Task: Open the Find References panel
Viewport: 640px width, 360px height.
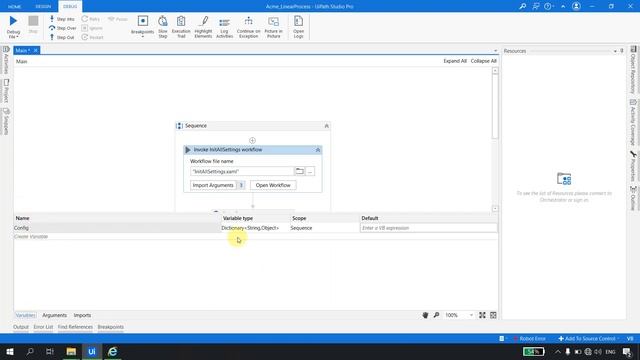Action: 75,327
